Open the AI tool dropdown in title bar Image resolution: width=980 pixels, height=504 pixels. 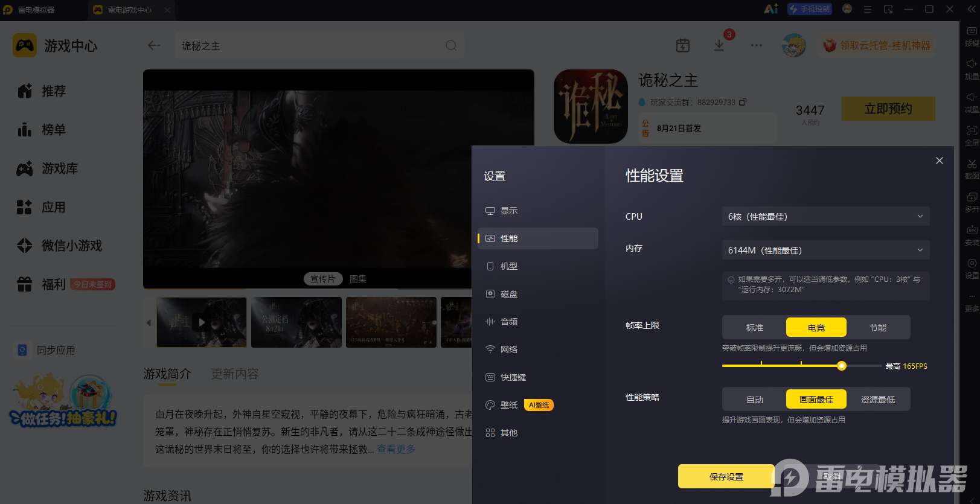(771, 9)
